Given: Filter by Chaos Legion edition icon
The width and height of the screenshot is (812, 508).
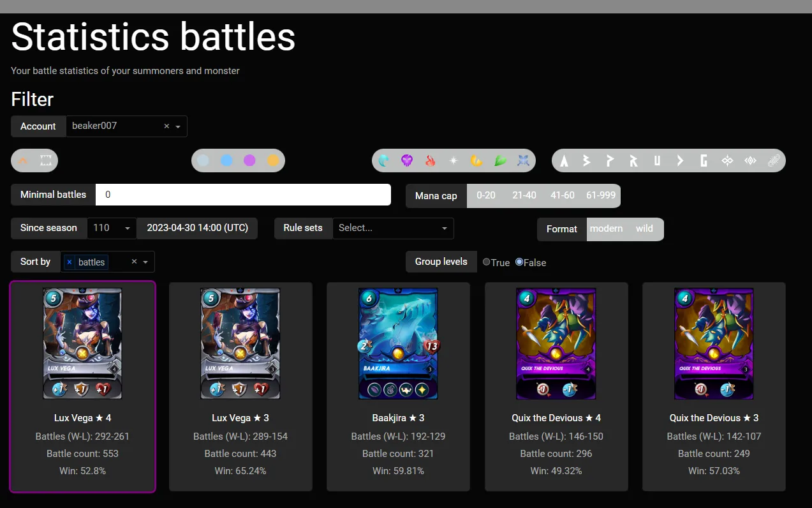Looking at the screenshot, I should 727,161.
